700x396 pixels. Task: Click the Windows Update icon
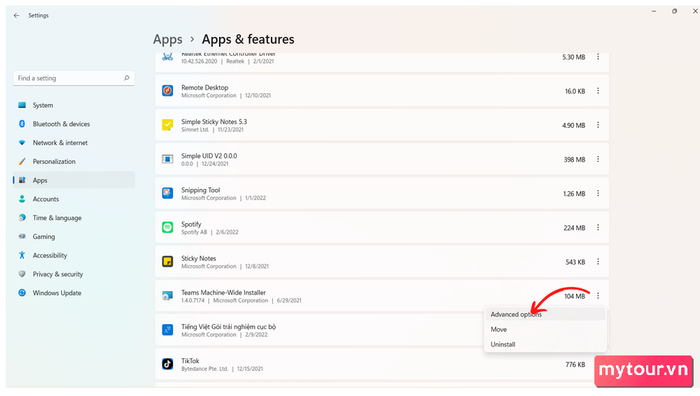pos(22,293)
